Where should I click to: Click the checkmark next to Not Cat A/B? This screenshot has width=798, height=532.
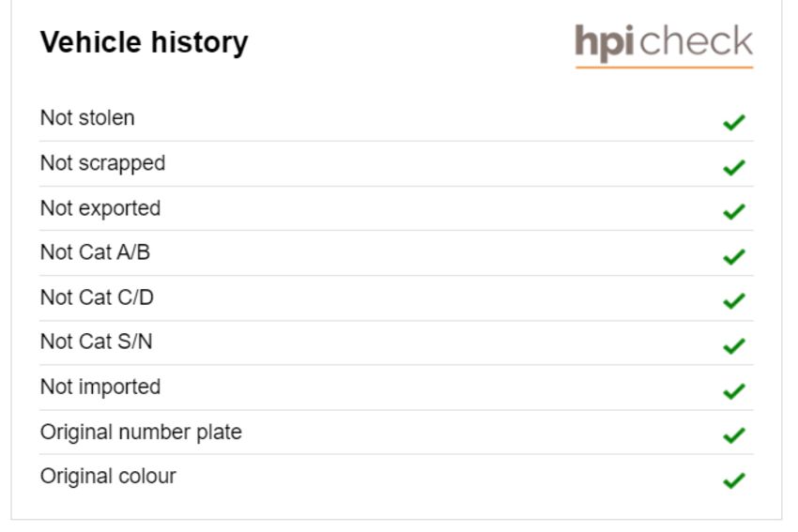pyautogui.click(x=734, y=256)
